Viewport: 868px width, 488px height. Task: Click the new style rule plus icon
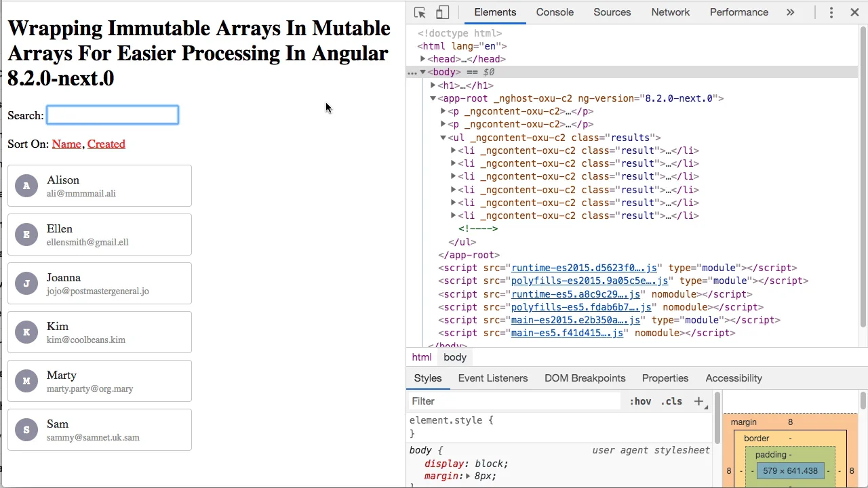pos(698,401)
